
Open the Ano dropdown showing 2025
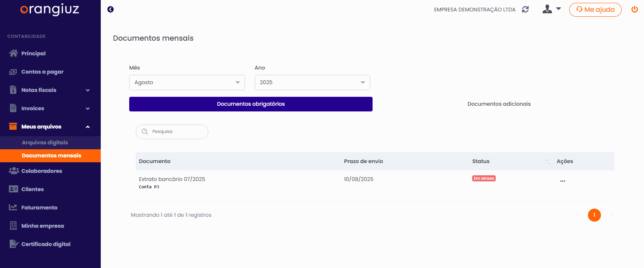(x=312, y=83)
